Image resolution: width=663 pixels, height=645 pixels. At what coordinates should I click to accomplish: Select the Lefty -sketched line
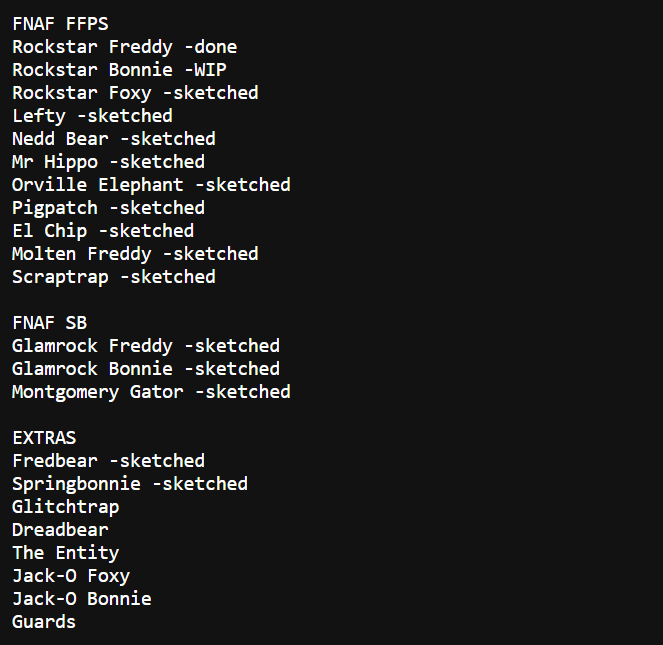(92, 115)
